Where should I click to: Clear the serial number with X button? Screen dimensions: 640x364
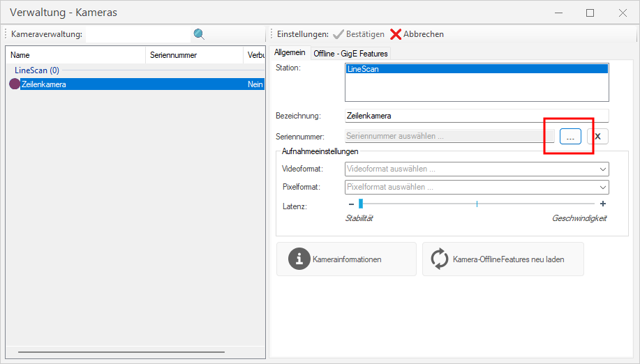(597, 137)
